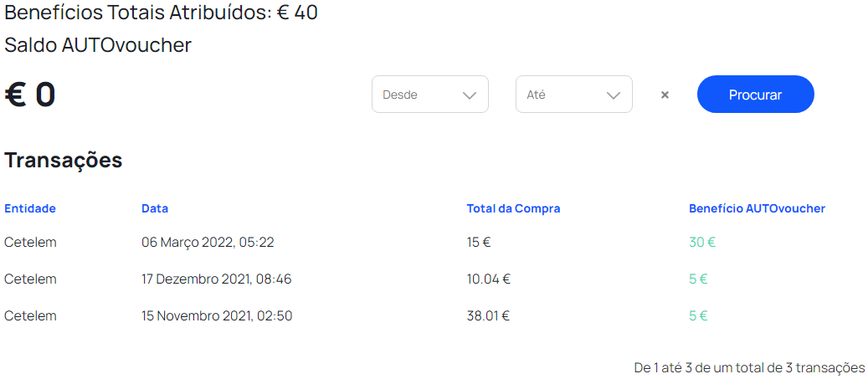Expand the Até date dropdown

(x=573, y=95)
